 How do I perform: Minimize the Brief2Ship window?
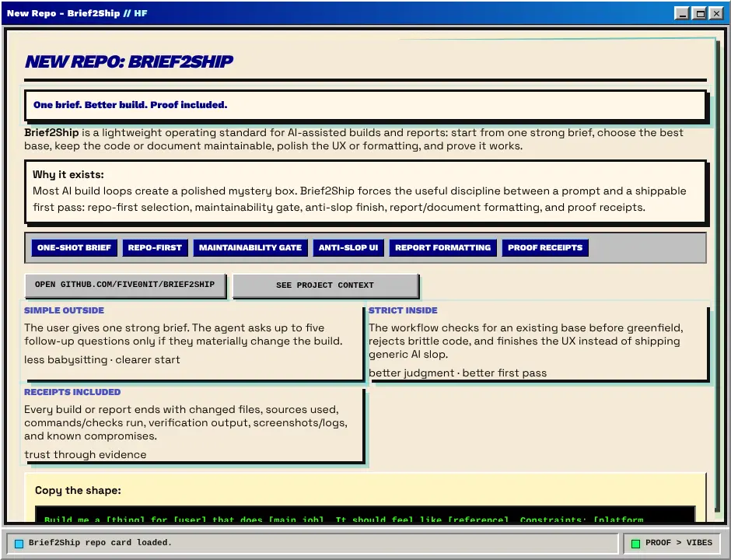683,13
